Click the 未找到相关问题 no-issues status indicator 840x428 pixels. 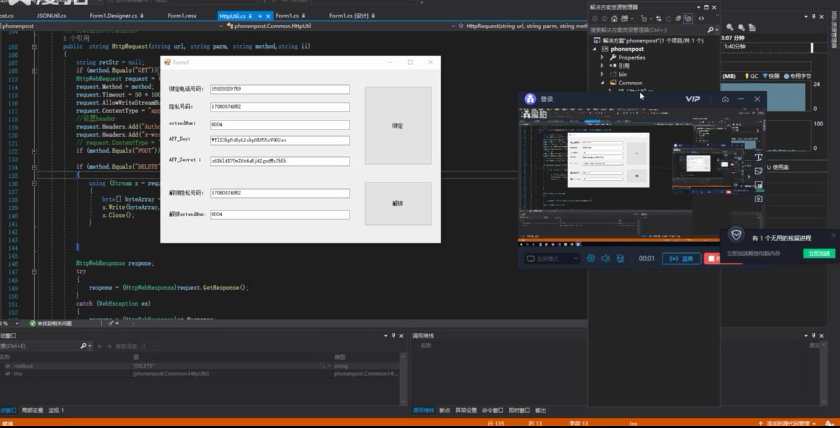tap(51, 324)
